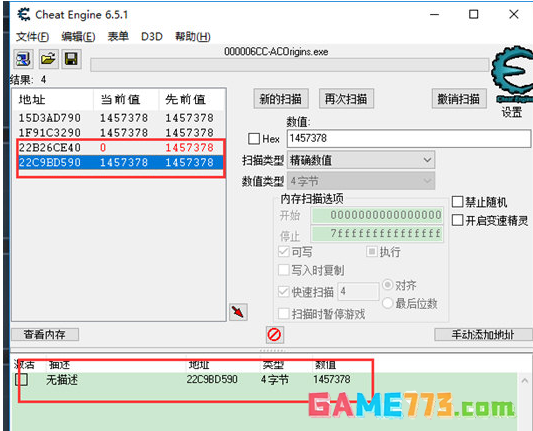
Task: Click the scan progress bar
Action: (x=289, y=65)
